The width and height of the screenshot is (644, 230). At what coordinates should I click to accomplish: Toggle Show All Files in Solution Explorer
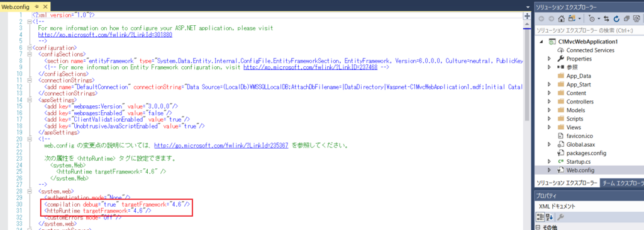[x=636, y=18]
